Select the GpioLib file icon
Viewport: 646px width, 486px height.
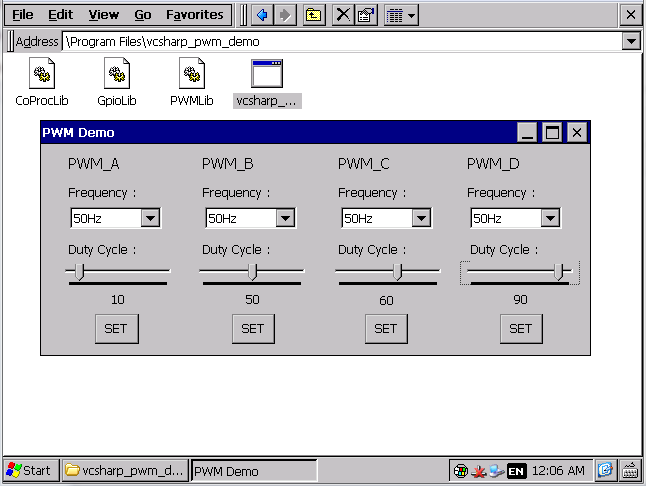coord(117,82)
